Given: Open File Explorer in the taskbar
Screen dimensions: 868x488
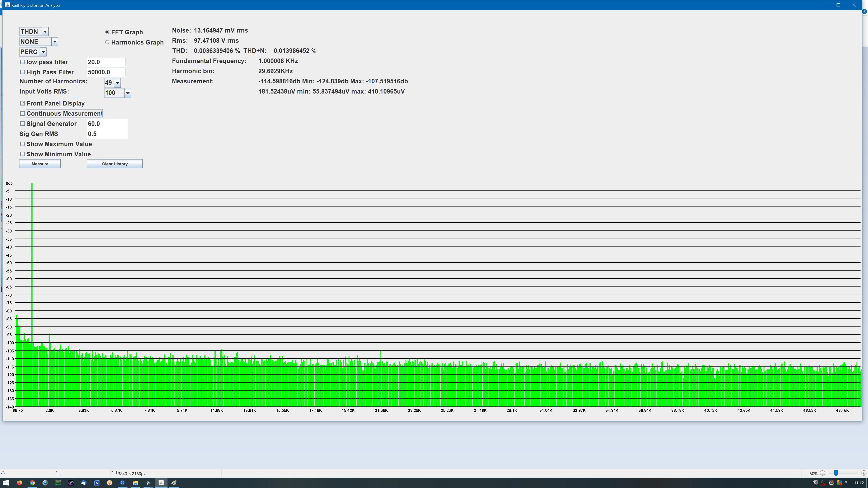Looking at the screenshot, I should click(x=135, y=483).
